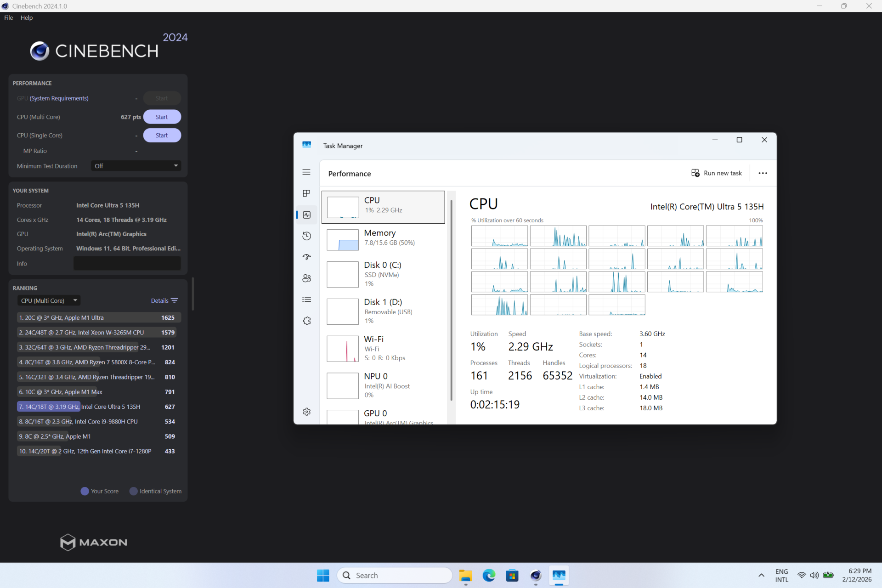Open Task Manager hamburger navigation menu
The height and width of the screenshot is (588, 882).
[306, 172]
